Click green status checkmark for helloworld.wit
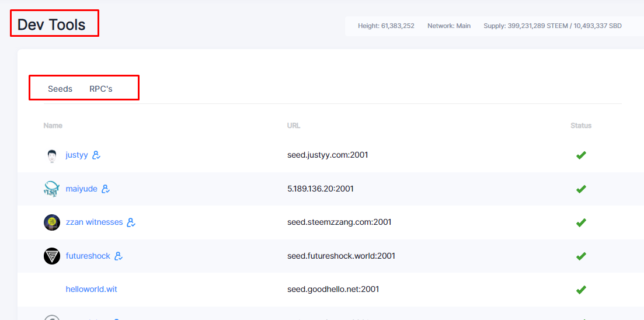 (581, 290)
